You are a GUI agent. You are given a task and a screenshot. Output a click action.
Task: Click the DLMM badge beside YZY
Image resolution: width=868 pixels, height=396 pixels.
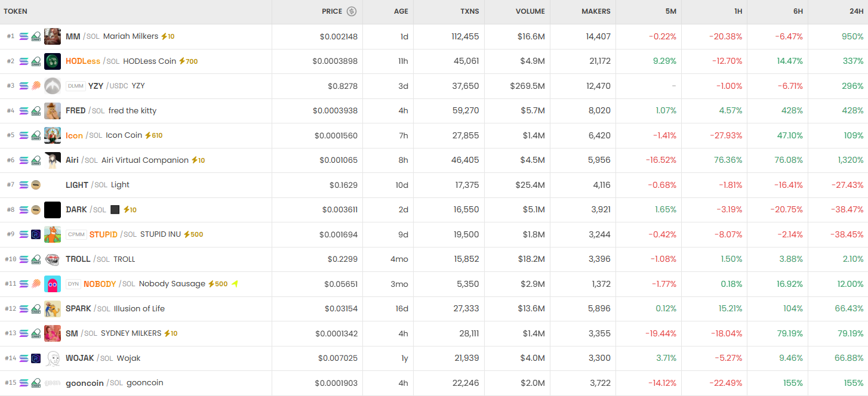point(76,86)
